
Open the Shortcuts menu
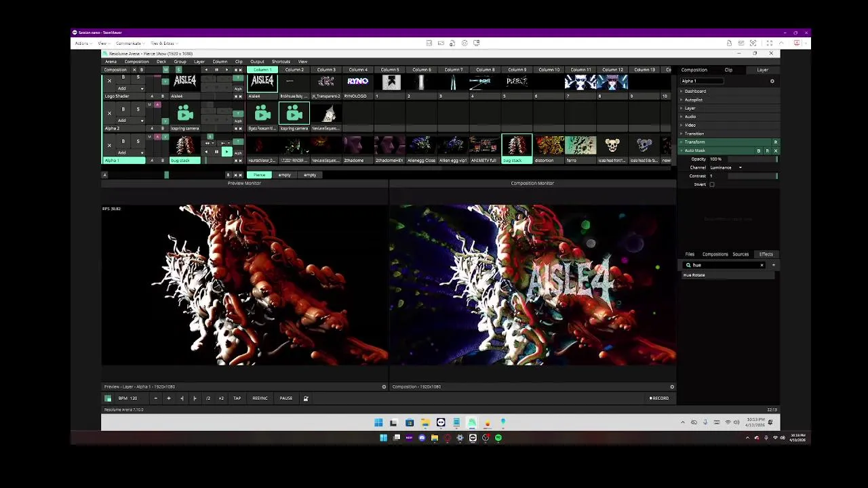pyautogui.click(x=281, y=62)
